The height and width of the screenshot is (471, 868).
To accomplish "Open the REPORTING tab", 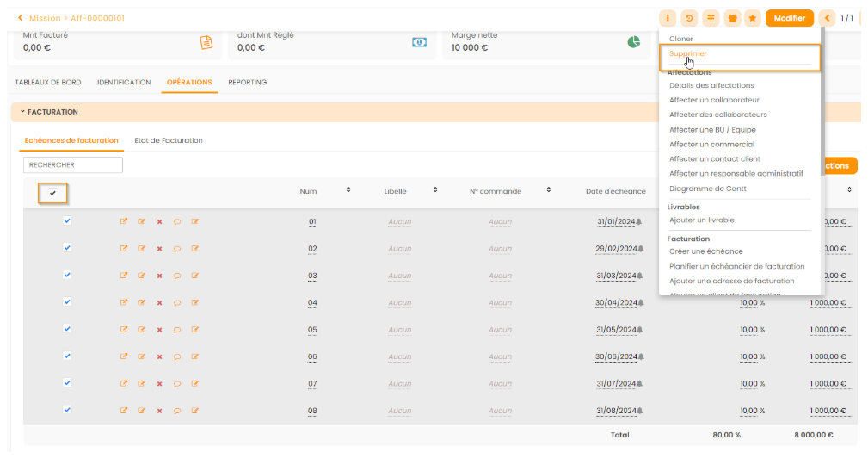I will pos(247,83).
